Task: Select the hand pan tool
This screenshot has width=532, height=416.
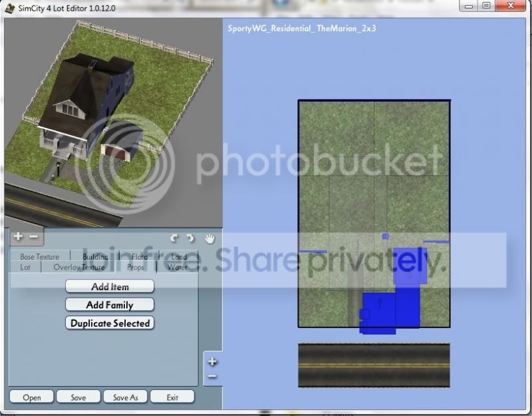Action: tap(209, 239)
